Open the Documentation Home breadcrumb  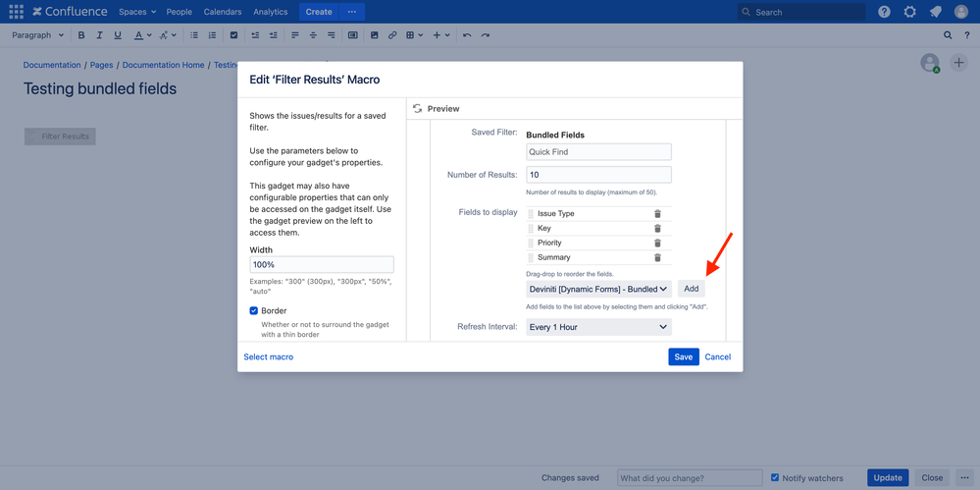coord(163,65)
